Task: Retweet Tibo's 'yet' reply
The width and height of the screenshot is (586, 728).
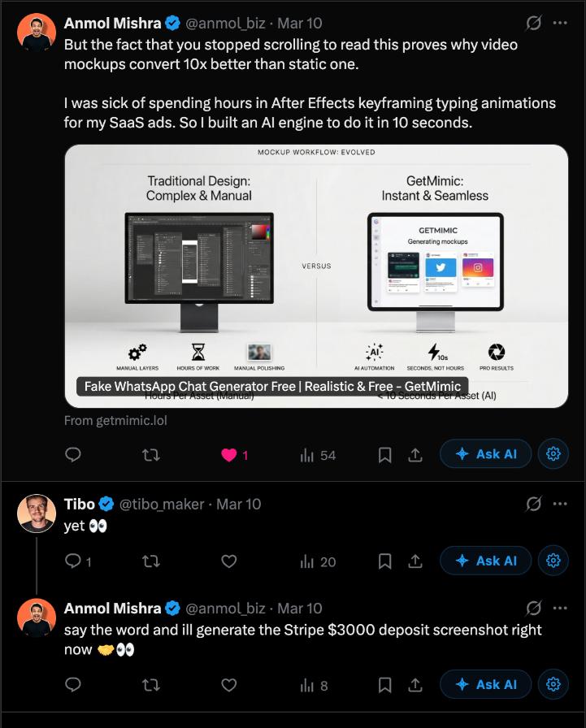Action: [x=152, y=561]
